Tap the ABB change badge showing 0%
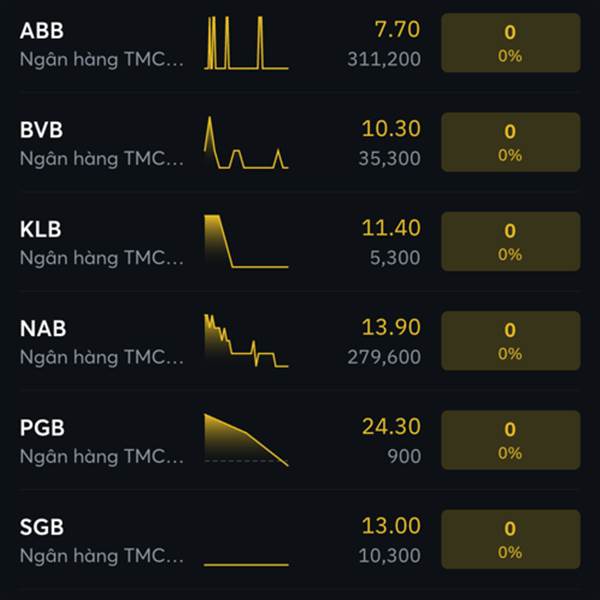The image size is (600, 600). point(511,43)
